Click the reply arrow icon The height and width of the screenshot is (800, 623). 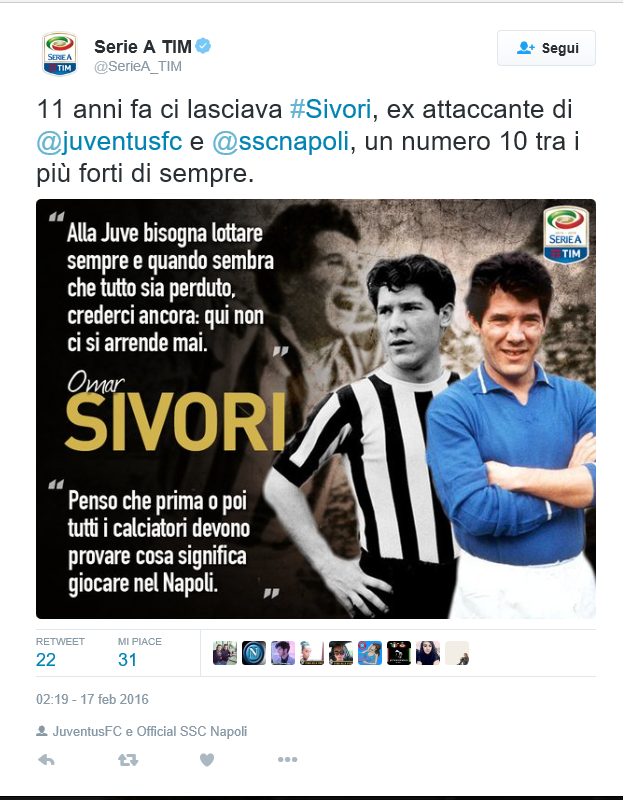pyautogui.click(x=46, y=760)
